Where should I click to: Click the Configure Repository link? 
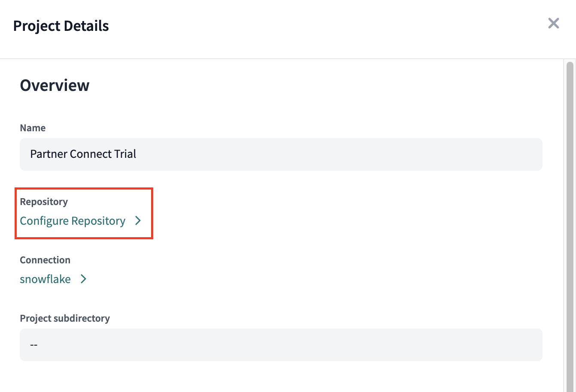pos(73,221)
